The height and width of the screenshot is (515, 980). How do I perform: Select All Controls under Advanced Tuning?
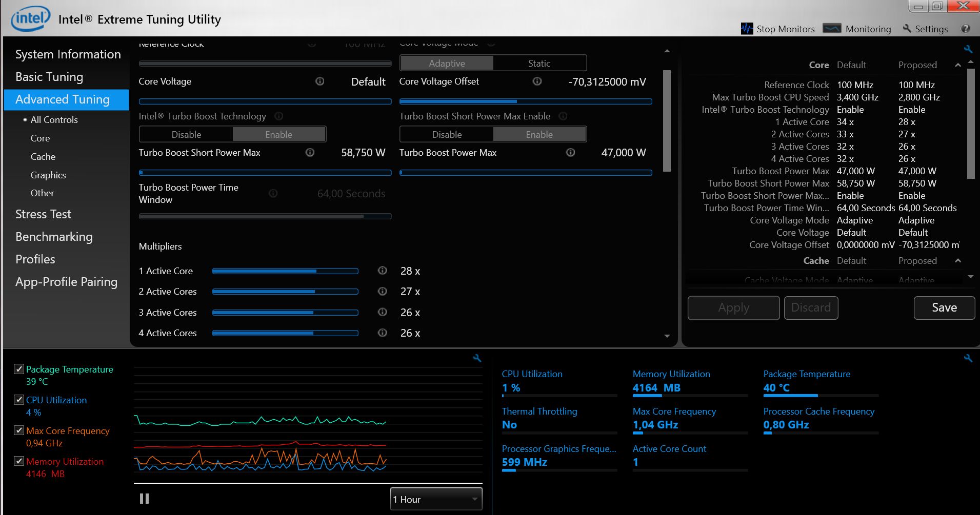(x=54, y=119)
